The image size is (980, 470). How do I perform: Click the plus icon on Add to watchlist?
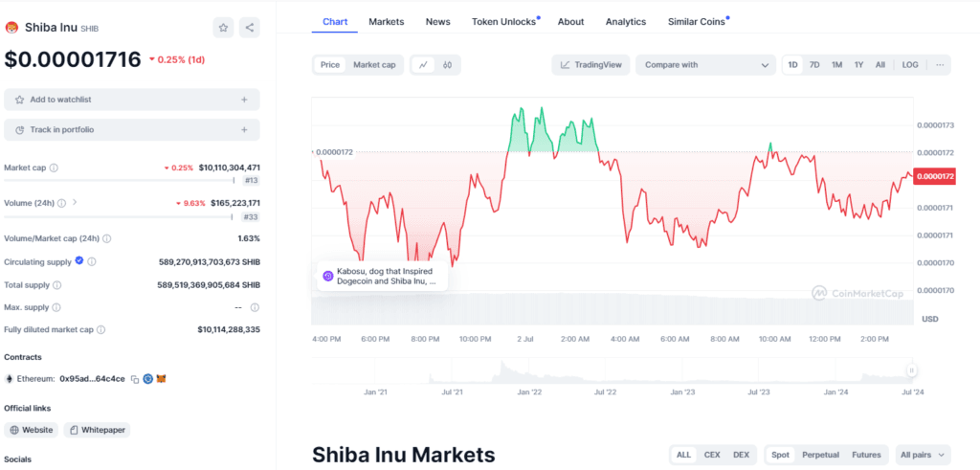pyautogui.click(x=244, y=100)
